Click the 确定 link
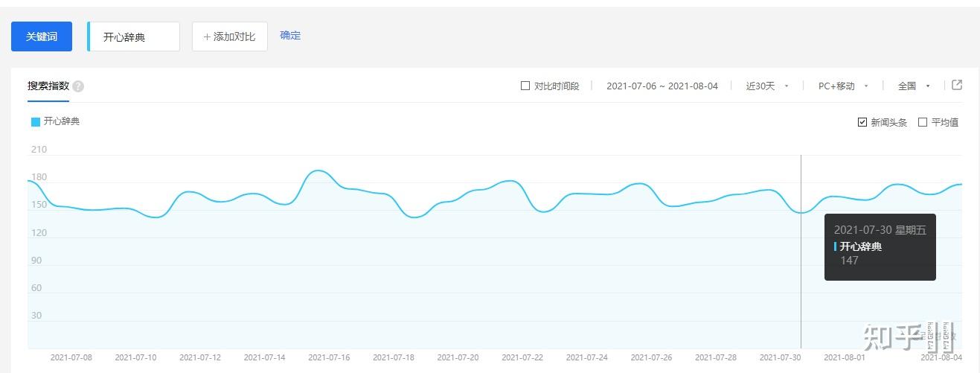Screen dimensions: 980x373 (290, 35)
